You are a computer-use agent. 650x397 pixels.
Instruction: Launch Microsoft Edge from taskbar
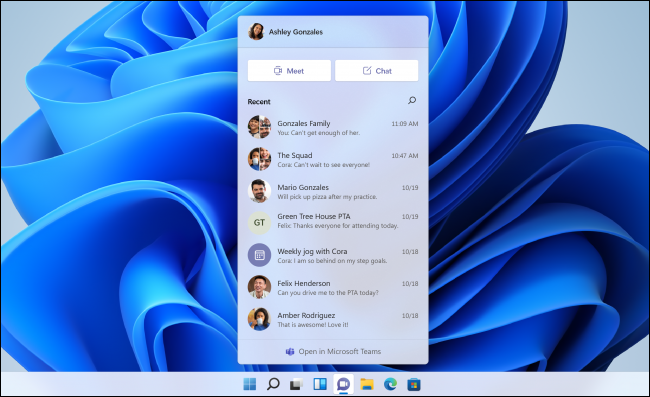coord(390,384)
